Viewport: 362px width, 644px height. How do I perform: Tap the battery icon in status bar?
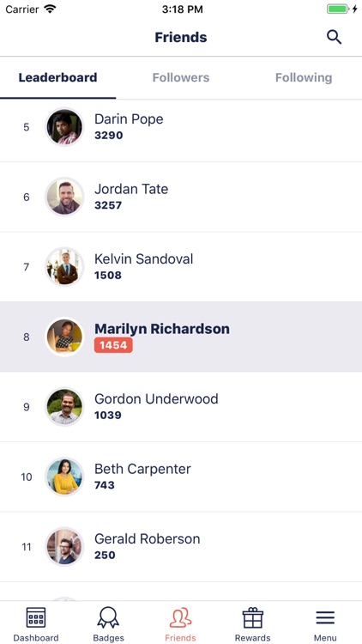point(338,9)
